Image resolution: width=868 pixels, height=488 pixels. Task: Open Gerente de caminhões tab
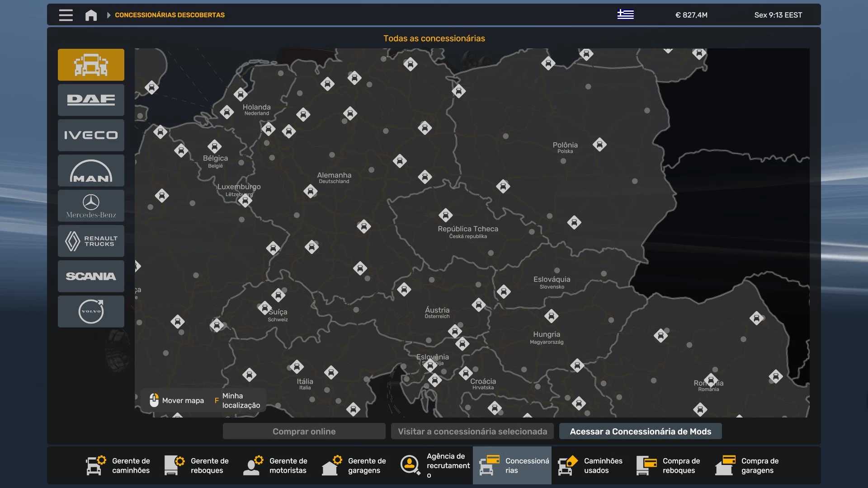(x=118, y=465)
